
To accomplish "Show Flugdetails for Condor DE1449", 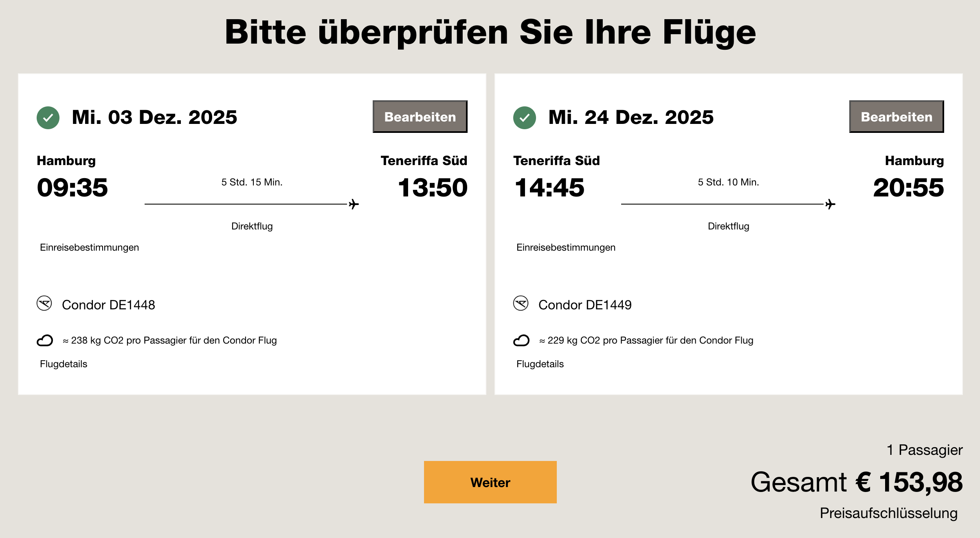I will click(540, 364).
